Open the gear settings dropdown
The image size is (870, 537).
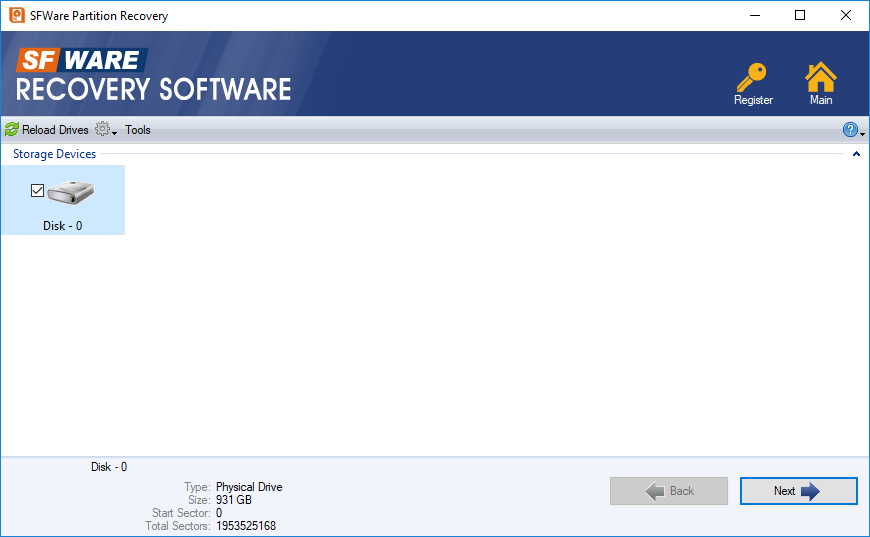click(x=105, y=129)
